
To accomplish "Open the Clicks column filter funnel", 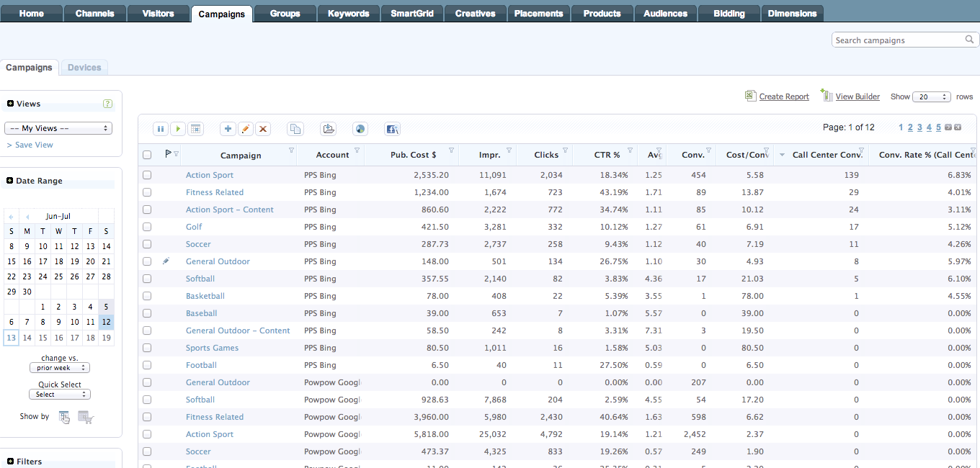I will pyautogui.click(x=565, y=150).
